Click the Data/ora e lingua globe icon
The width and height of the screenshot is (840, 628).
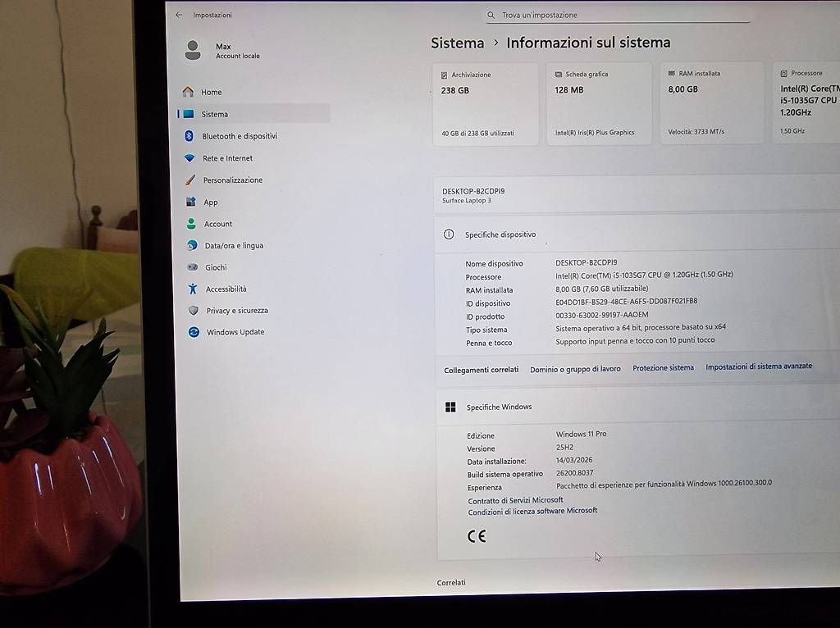pyautogui.click(x=192, y=245)
